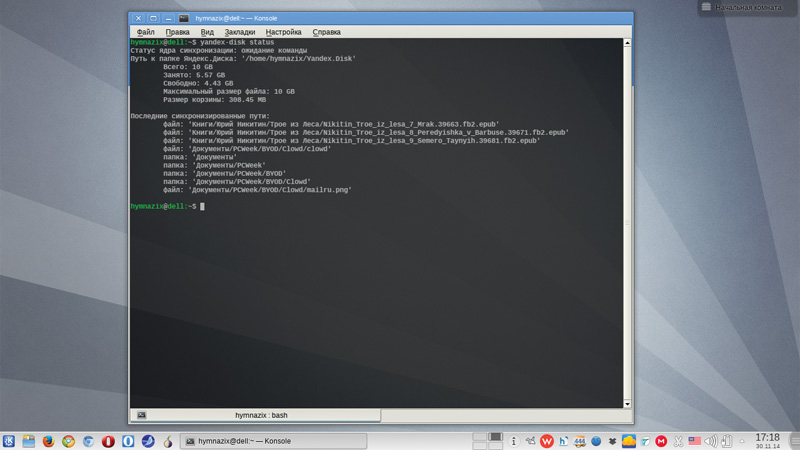Click the file path ending Barbuse.39671.fb2.epub
The height and width of the screenshot is (450, 800).
(379, 132)
